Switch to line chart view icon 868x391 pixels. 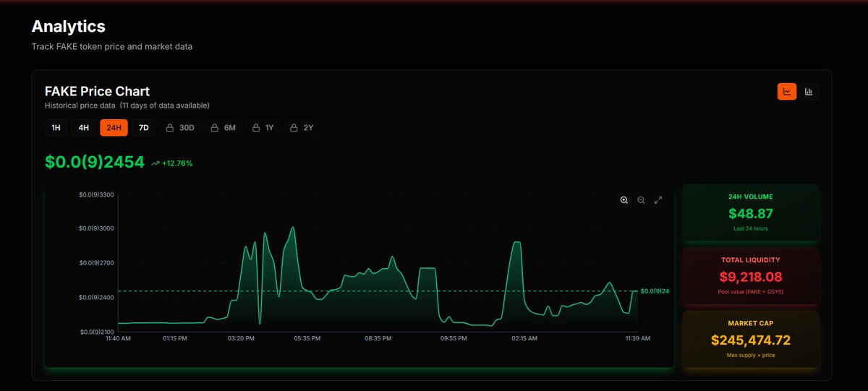click(787, 92)
